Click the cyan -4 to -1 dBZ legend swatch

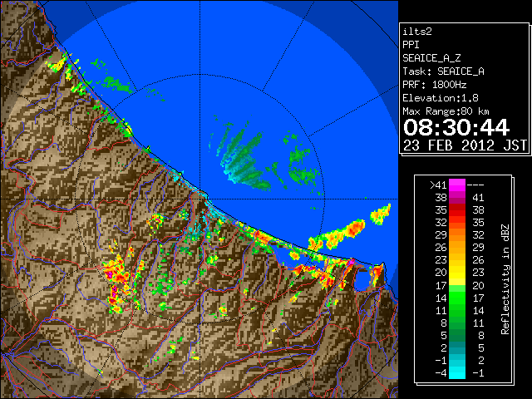[457, 372]
